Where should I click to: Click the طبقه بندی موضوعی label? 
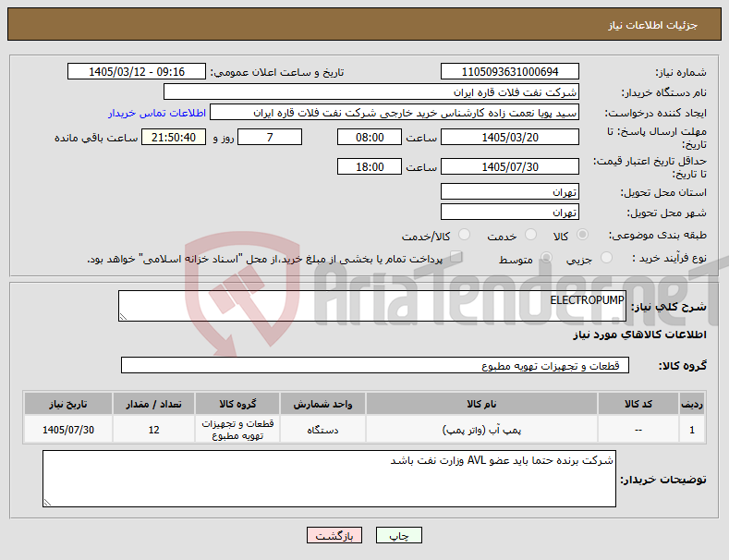(658, 236)
